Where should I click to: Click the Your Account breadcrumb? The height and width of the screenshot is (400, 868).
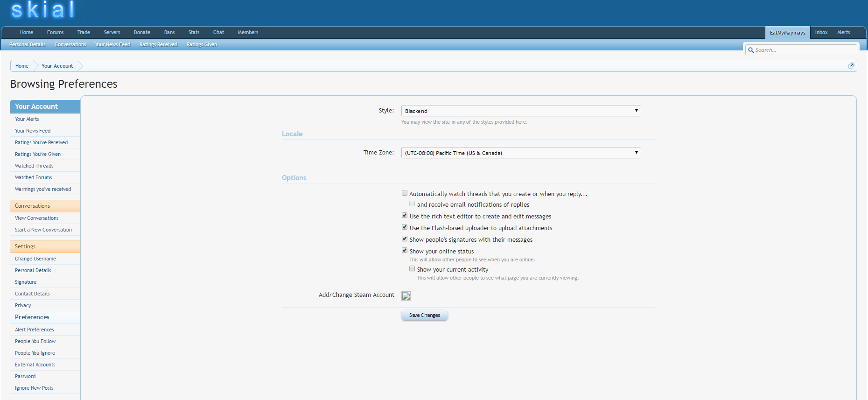coord(57,66)
